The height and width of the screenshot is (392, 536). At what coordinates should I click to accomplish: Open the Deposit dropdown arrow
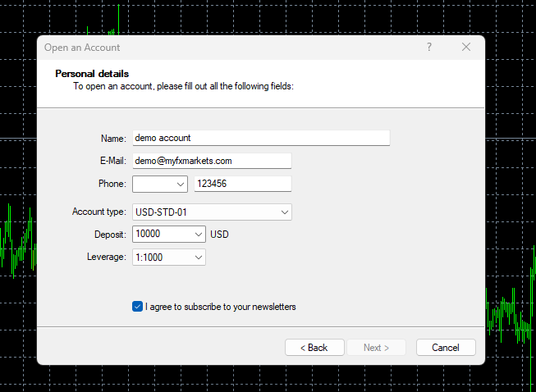[x=199, y=235]
